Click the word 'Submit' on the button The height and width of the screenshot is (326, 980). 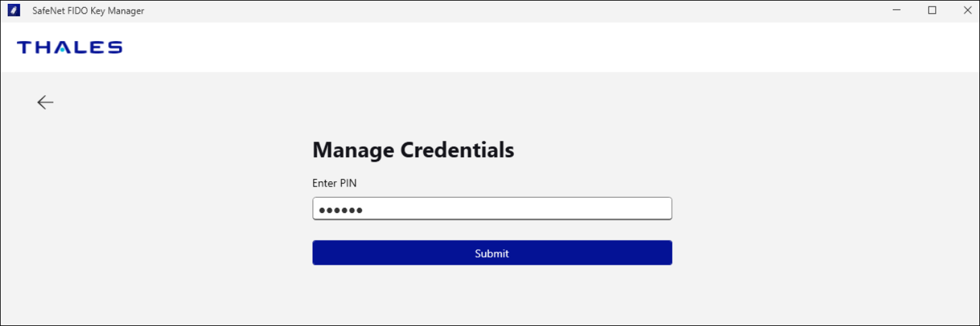point(492,254)
